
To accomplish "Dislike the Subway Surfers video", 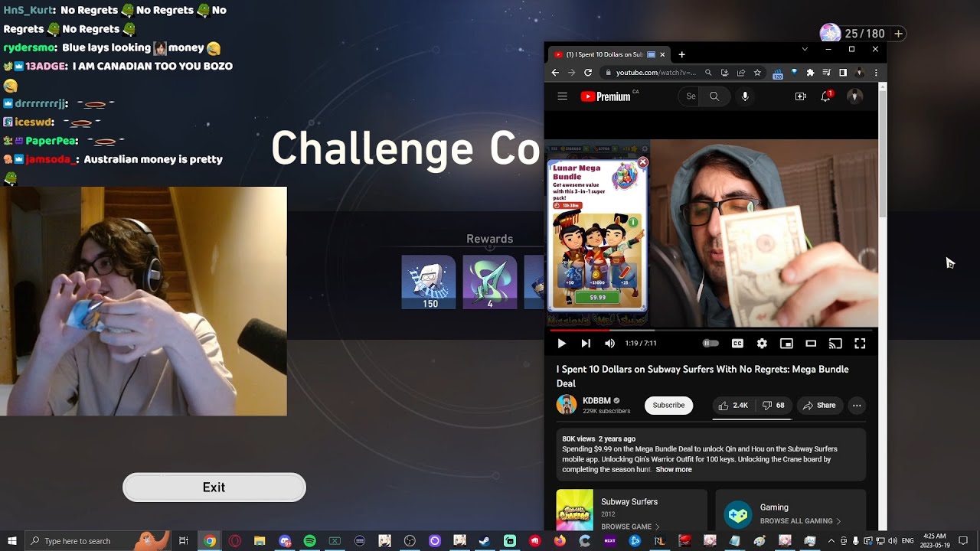I will (773, 406).
